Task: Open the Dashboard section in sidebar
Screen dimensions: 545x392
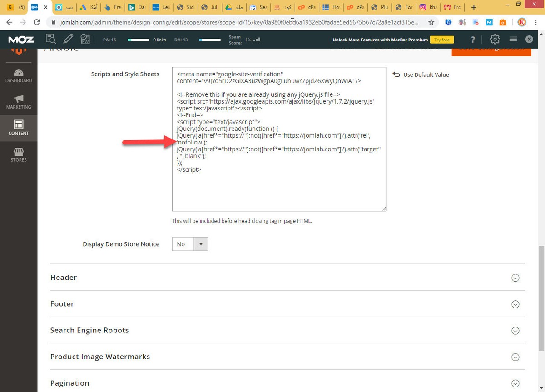Action: tap(19, 76)
